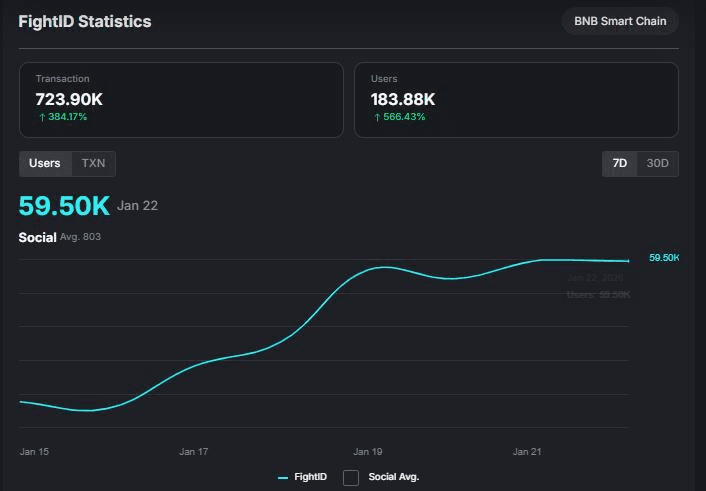This screenshot has height=491, width=706.
Task: Click the Jan 19 axis label
Action: point(367,452)
